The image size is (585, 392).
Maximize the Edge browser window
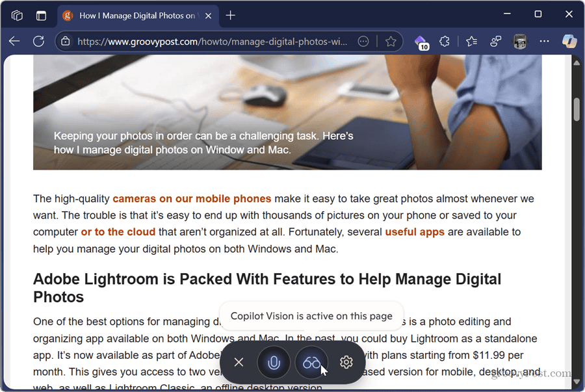point(538,14)
